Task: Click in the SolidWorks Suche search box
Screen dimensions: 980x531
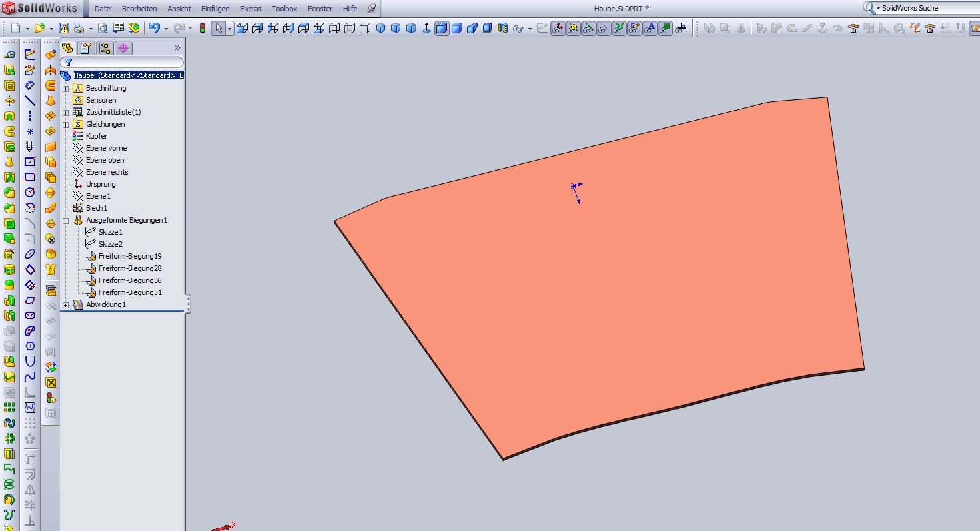Action: tap(931, 8)
